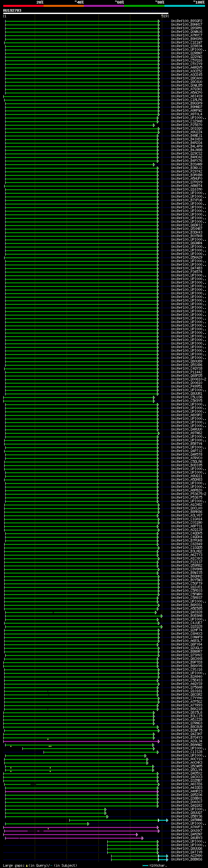This screenshot has width=208, height=868.
Task: Click the green ~80% legend color bar
Action: 145,6
